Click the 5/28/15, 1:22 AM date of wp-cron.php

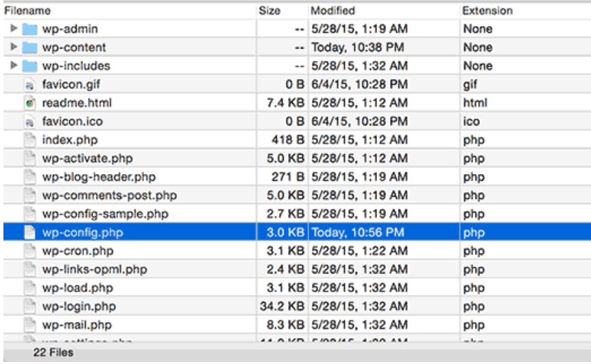pyautogui.click(x=359, y=251)
